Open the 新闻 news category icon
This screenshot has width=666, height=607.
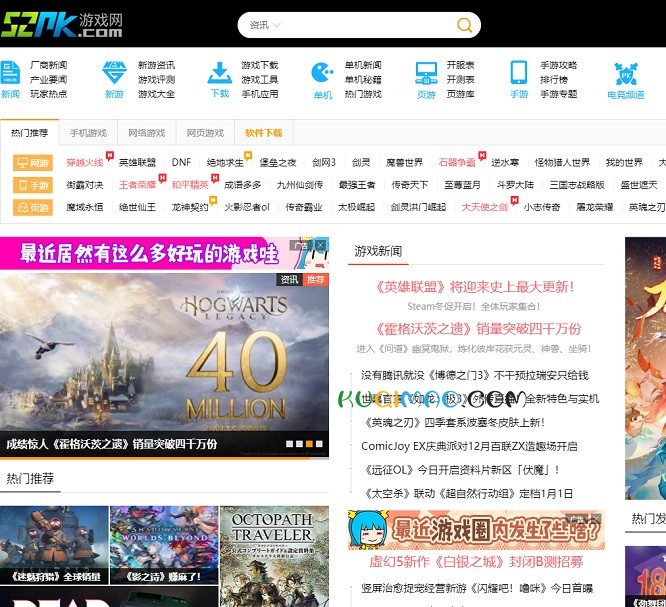(x=10, y=79)
